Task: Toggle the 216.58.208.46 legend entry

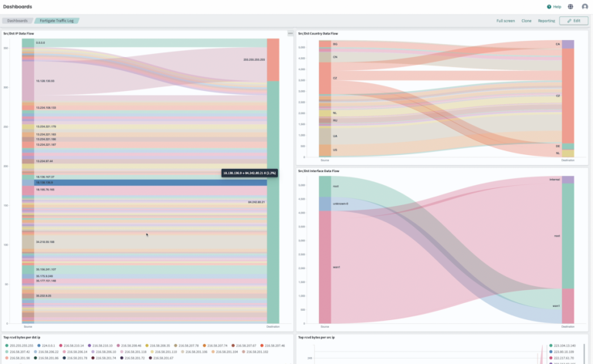Action: coord(129,345)
